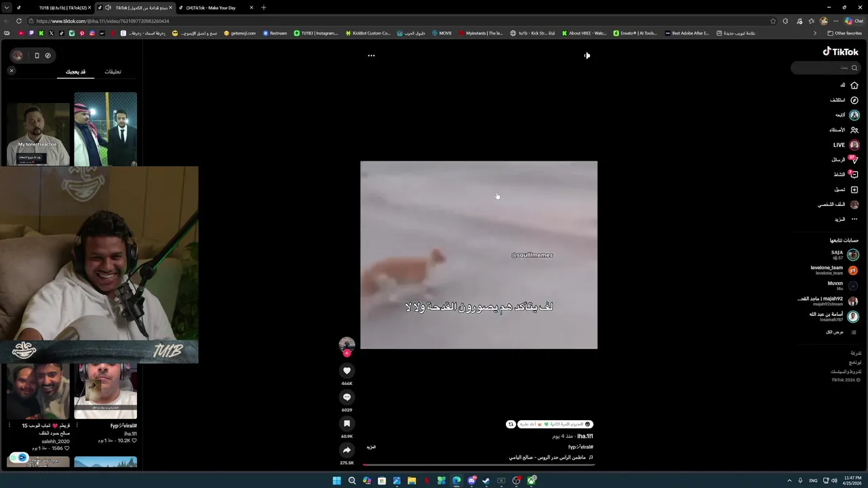Screen dimensions: 868x488
Task: Open the video creator's profile avatar
Action: [347, 344]
